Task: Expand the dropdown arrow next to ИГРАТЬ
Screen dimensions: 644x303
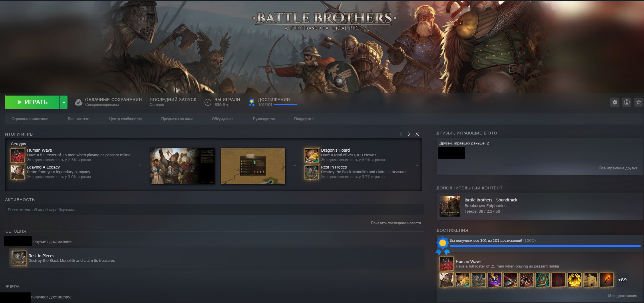Action: (64, 102)
